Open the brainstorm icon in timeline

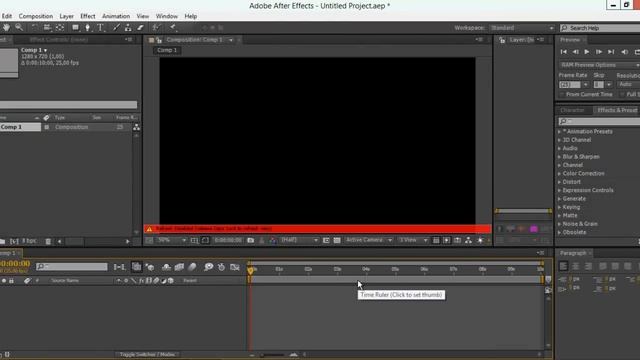209,267
